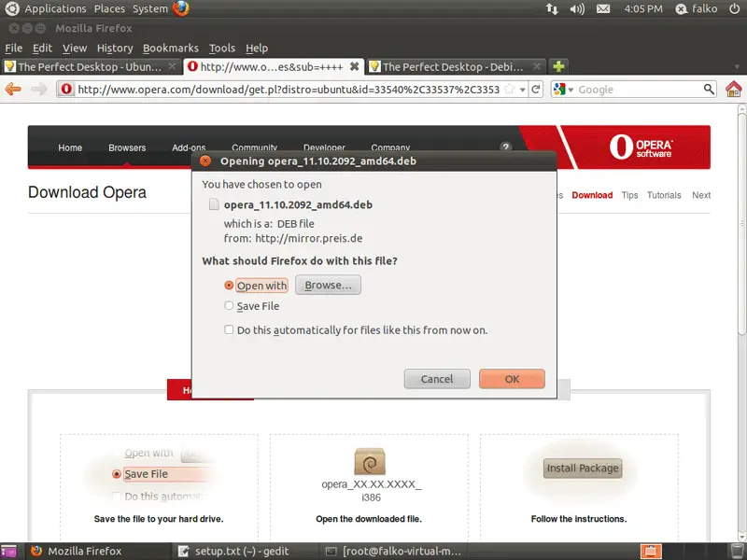The image size is (747, 560).
Task: Click Cancel in the download dialog
Action: tap(437, 379)
